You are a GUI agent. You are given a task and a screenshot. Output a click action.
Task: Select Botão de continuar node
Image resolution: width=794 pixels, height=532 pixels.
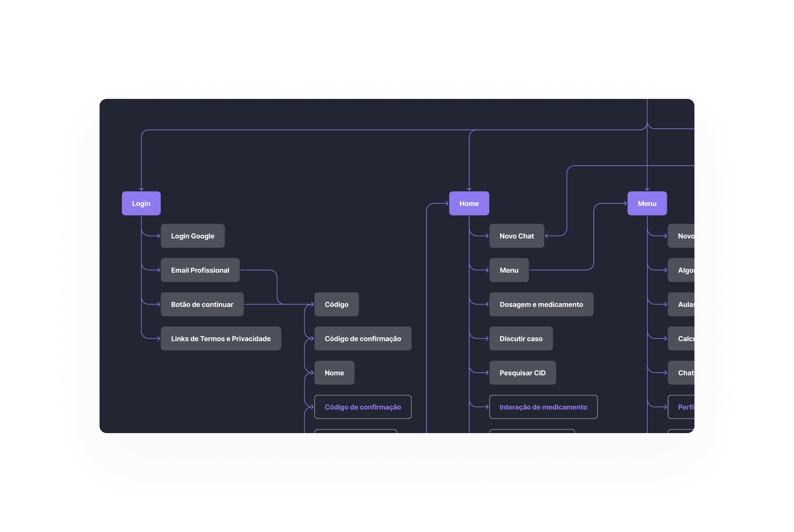(x=202, y=304)
